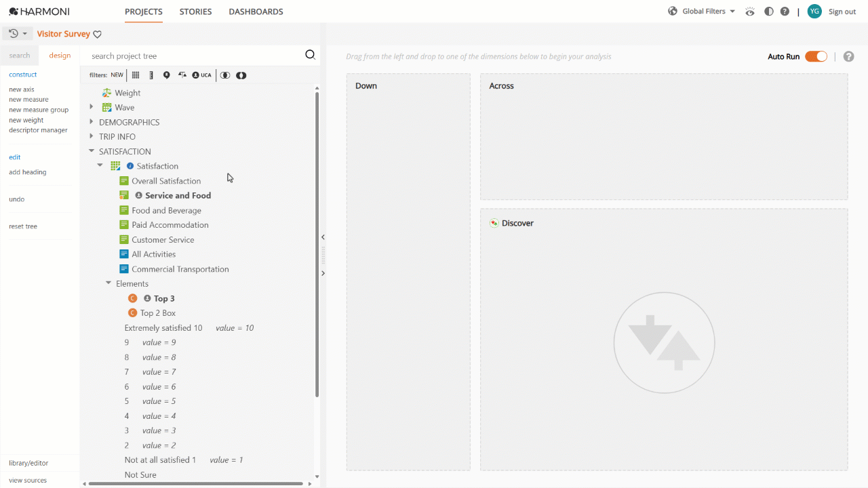Collapse the Satisfaction axis node

pos(100,165)
